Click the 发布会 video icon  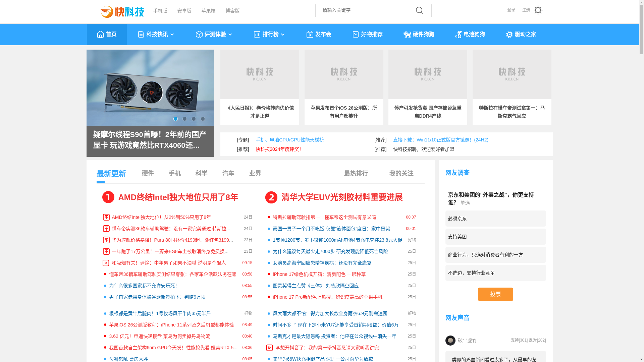310,35
